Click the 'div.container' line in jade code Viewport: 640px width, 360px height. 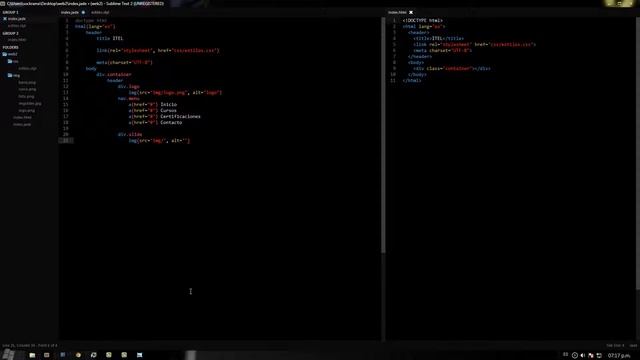[x=114, y=75]
